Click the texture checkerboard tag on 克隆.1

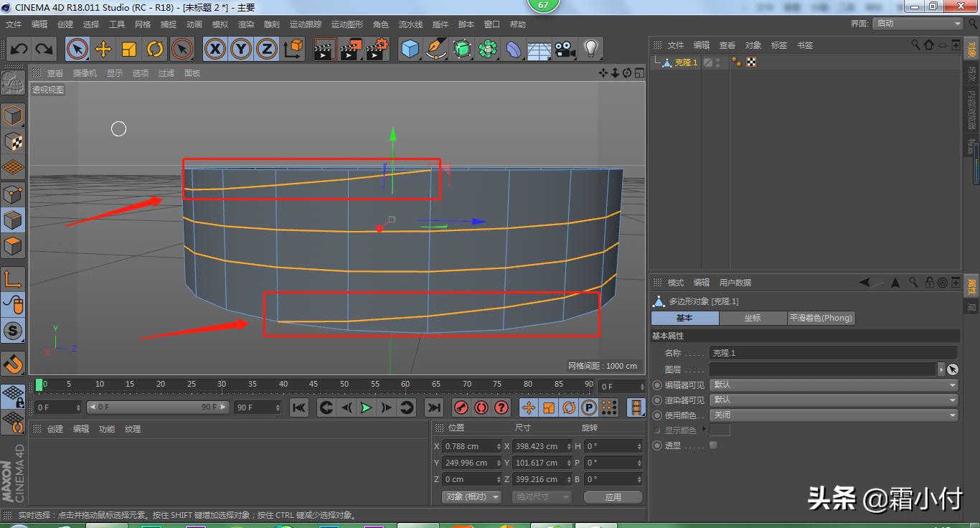click(752, 62)
